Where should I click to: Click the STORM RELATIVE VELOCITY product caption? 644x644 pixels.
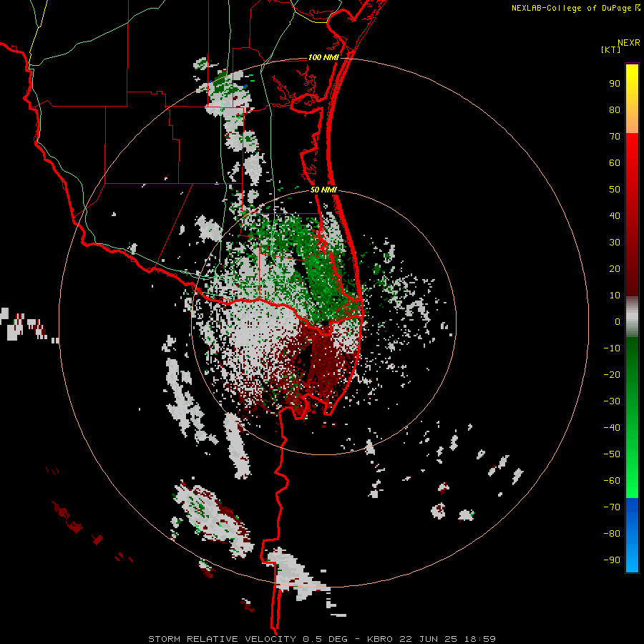(222, 639)
